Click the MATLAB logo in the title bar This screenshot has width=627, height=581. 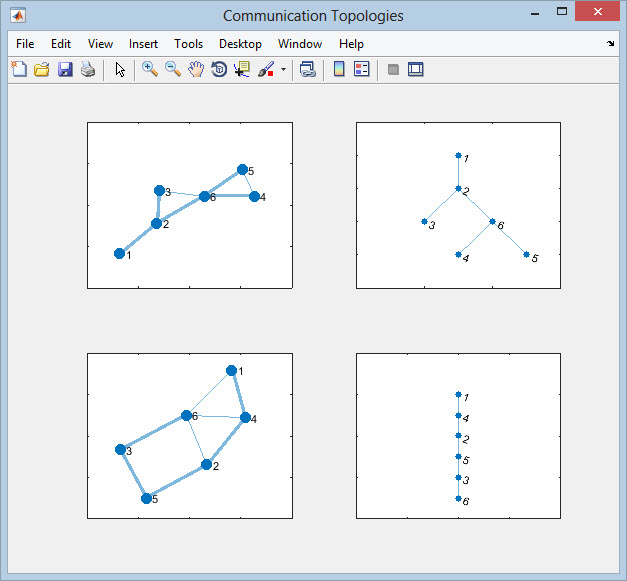18,16
